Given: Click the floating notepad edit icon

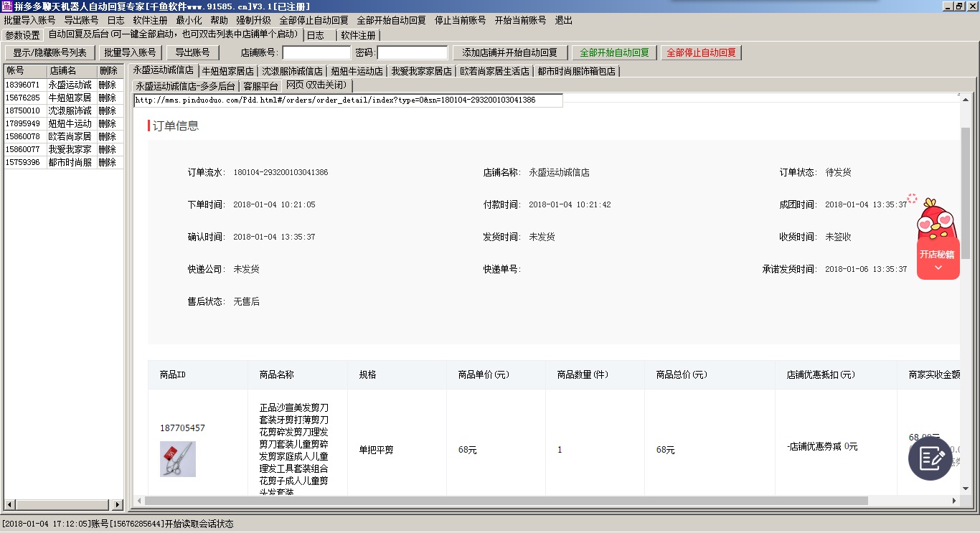Looking at the screenshot, I should click(x=930, y=458).
